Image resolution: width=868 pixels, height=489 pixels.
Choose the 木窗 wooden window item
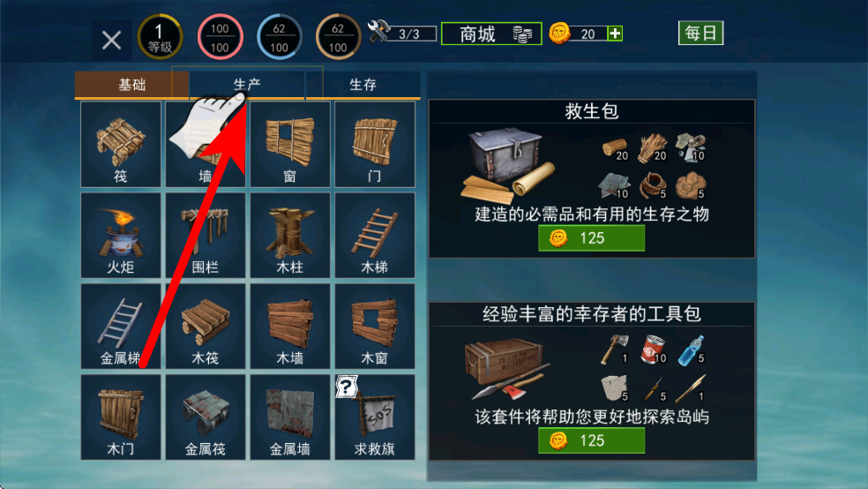coord(375,327)
